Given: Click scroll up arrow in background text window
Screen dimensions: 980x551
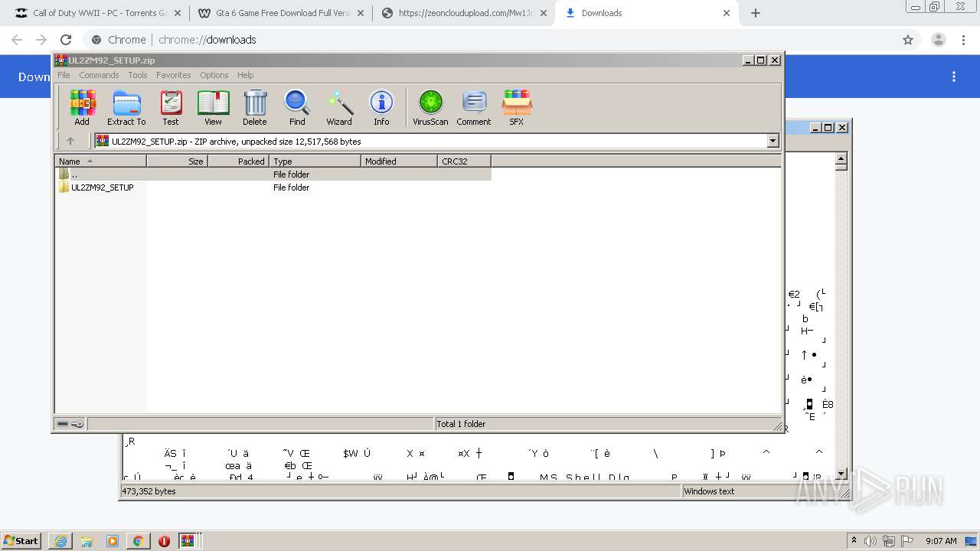Looking at the screenshot, I should 841,160.
